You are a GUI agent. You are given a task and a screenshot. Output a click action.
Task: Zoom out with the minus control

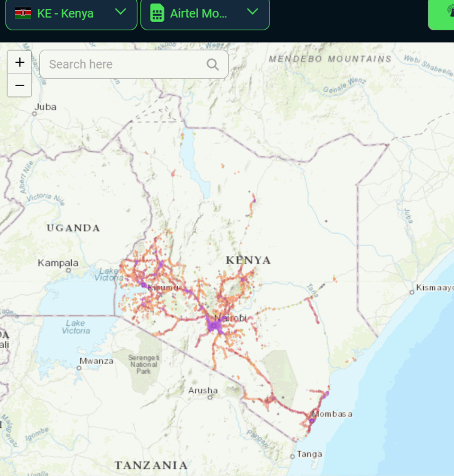(x=19, y=86)
